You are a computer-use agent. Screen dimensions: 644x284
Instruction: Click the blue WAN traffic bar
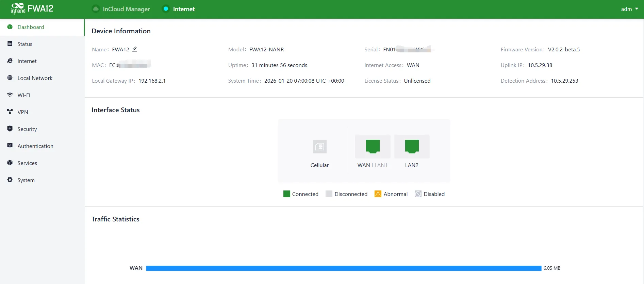click(344, 268)
